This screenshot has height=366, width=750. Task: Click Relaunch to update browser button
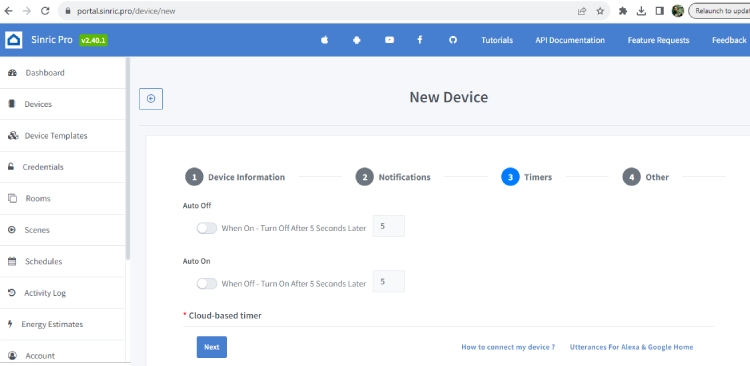click(x=719, y=11)
